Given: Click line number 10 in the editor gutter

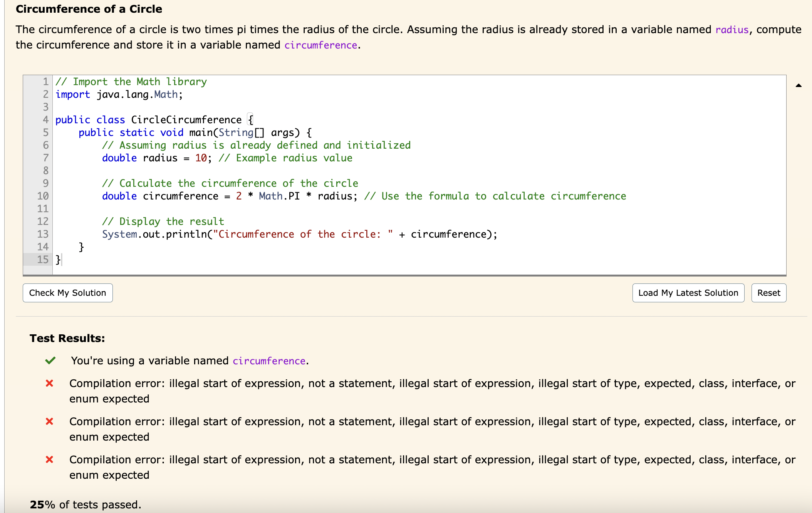Looking at the screenshot, I should click(42, 196).
